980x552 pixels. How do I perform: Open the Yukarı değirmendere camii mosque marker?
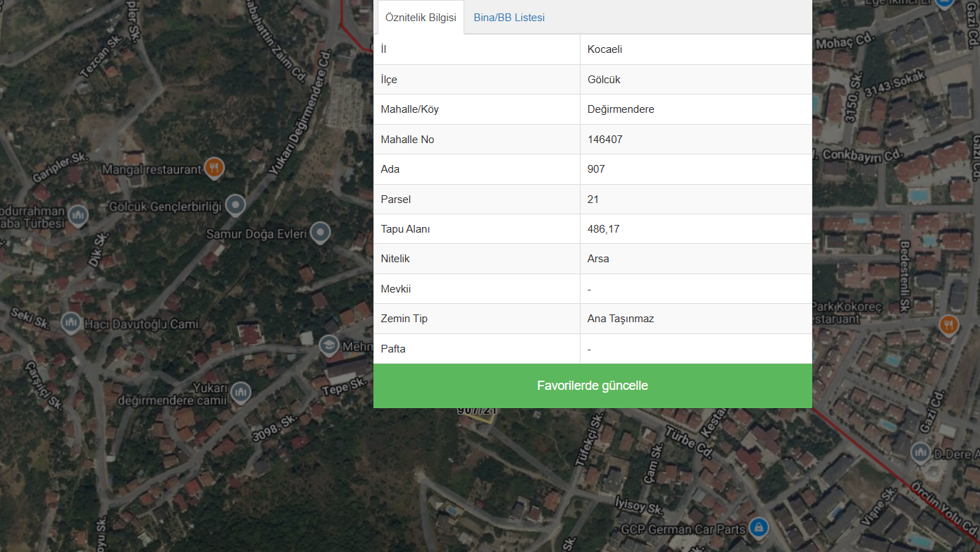pyautogui.click(x=242, y=392)
